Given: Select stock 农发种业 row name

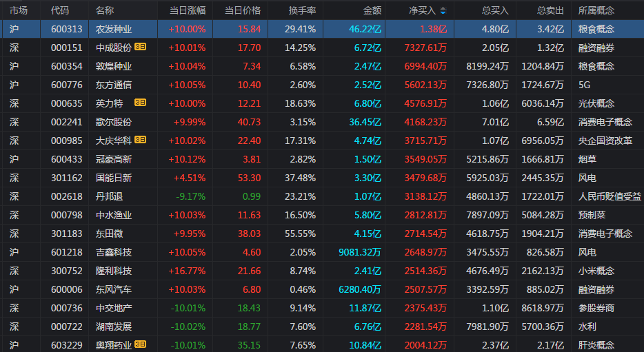Looking at the screenshot, I should 114,29.
